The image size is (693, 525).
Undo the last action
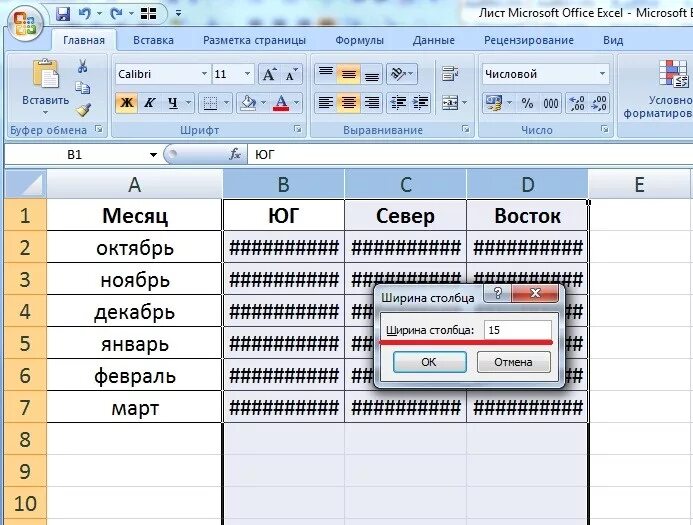[x=85, y=14]
